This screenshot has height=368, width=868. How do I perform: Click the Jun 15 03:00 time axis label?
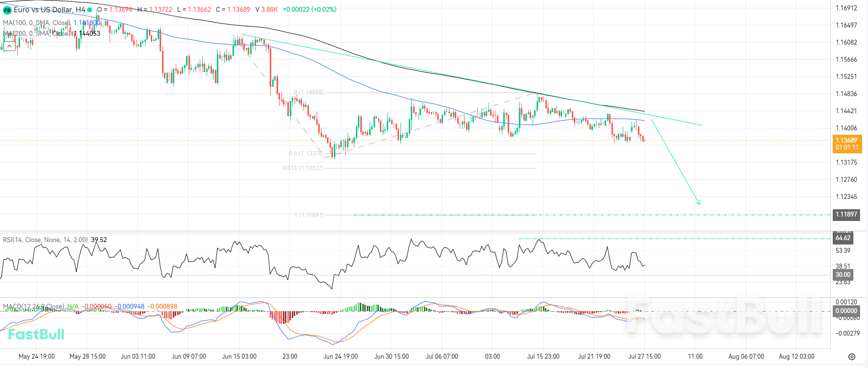tap(239, 356)
